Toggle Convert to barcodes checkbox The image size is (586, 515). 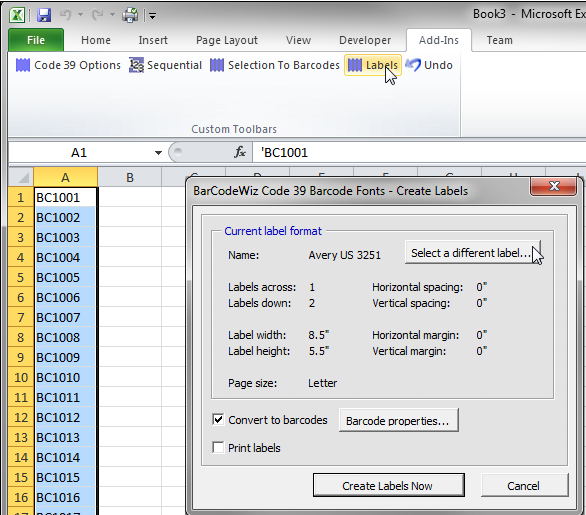click(218, 420)
